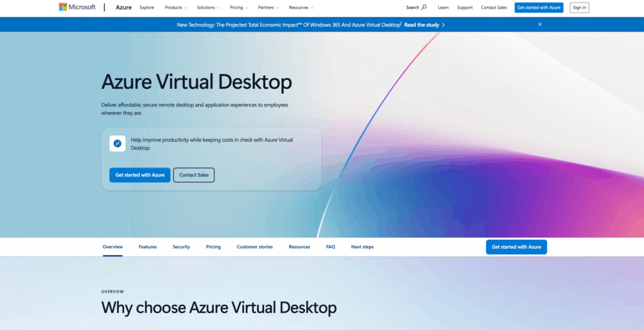Click the Azure brand link
Viewport: 644px width, 330px height.
(123, 8)
